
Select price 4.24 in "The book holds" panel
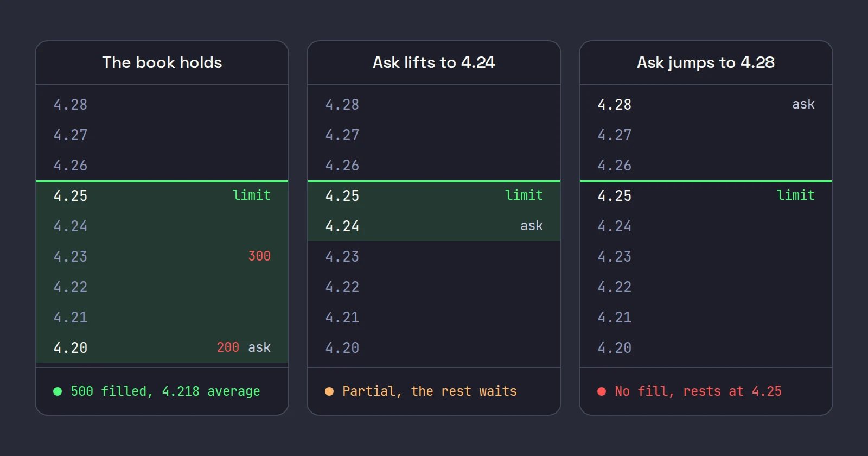[71, 226]
